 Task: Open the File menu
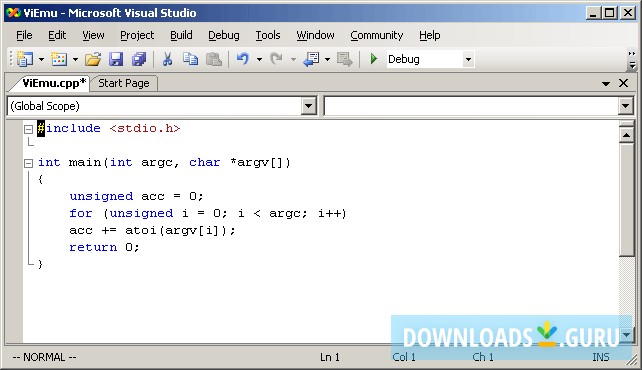pos(24,36)
